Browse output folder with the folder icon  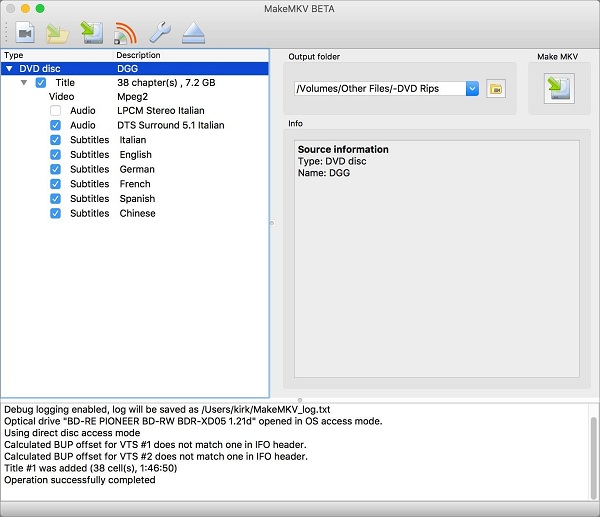[x=495, y=89]
